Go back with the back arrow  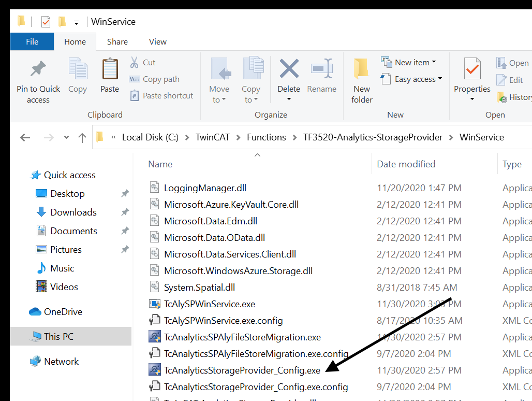click(x=25, y=137)
